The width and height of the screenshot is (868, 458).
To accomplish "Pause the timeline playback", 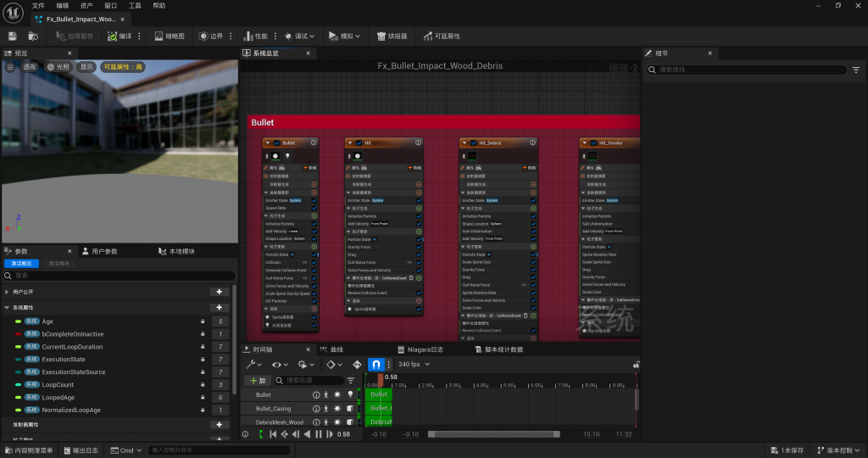I will click(x=319, y=434).
